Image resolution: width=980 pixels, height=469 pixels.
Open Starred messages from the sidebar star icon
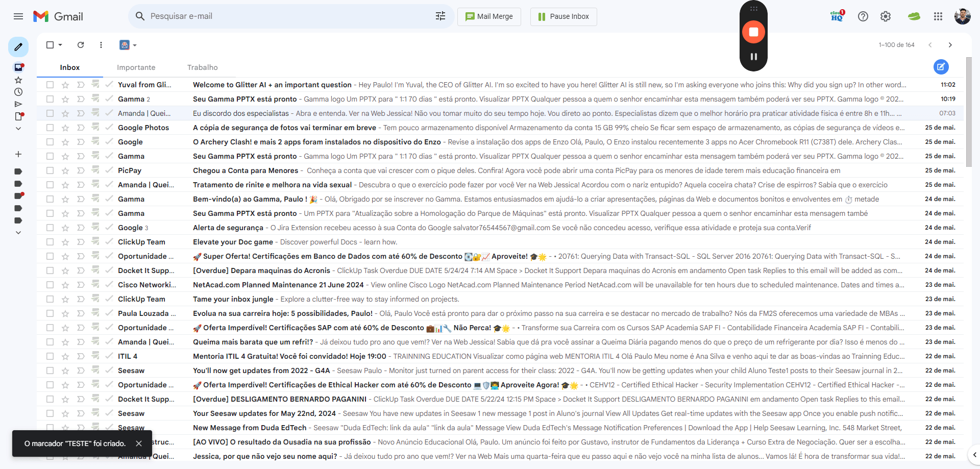pyautogui.click(x=18, y=80)
